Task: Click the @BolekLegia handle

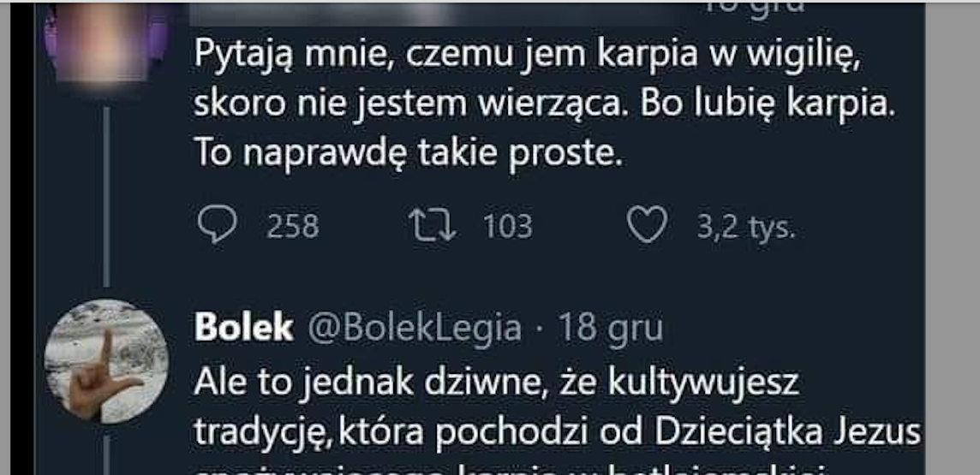Action: click(x=414, y=328)
